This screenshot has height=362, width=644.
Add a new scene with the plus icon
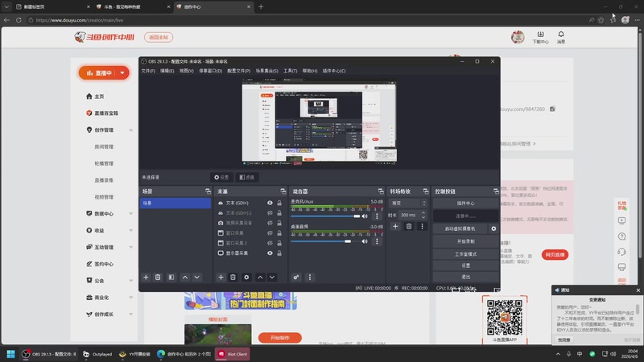146,278
